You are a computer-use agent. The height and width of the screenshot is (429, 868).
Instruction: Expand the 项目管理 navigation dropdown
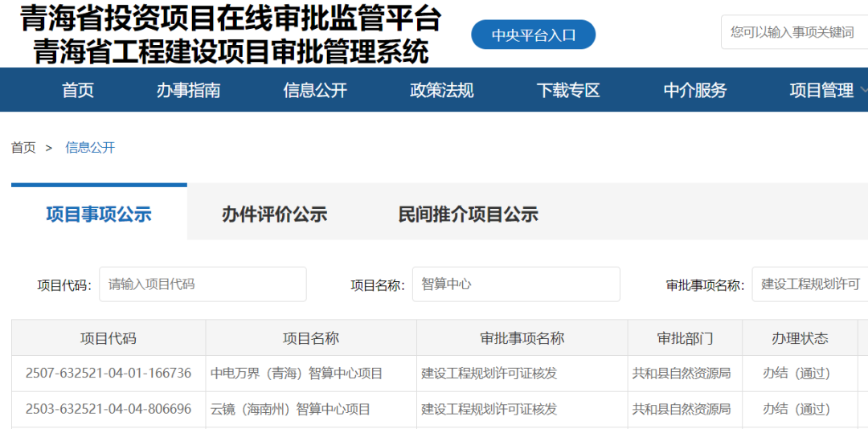click(x=826, y=91)
